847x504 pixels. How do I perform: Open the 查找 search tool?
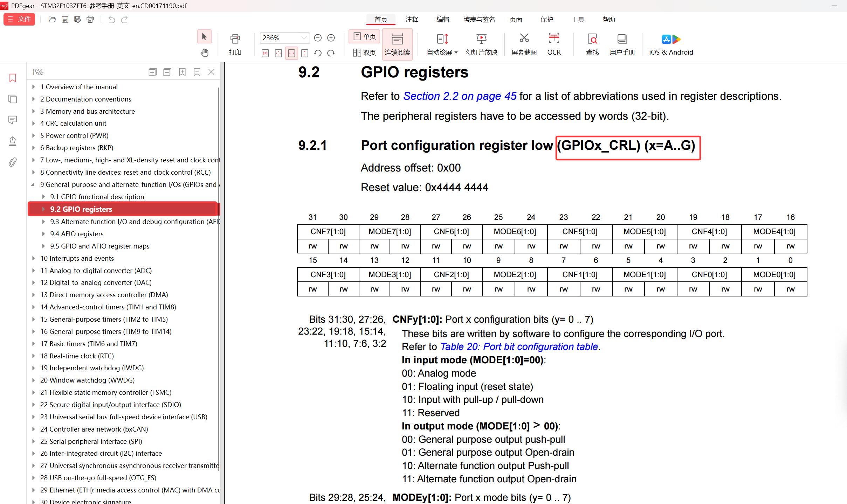(x=592, y=44)
